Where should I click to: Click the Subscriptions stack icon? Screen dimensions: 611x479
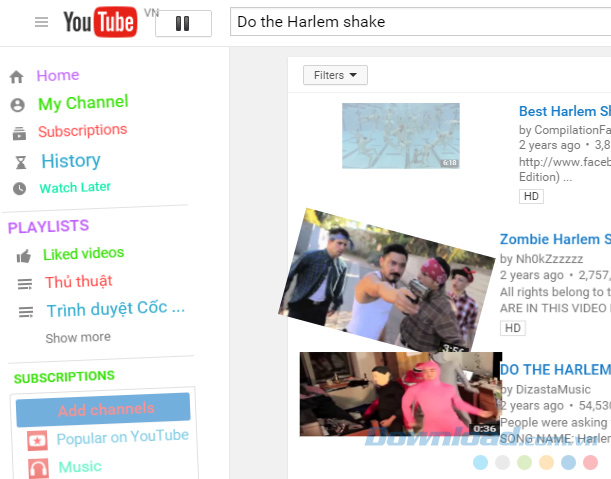point(19,133)
